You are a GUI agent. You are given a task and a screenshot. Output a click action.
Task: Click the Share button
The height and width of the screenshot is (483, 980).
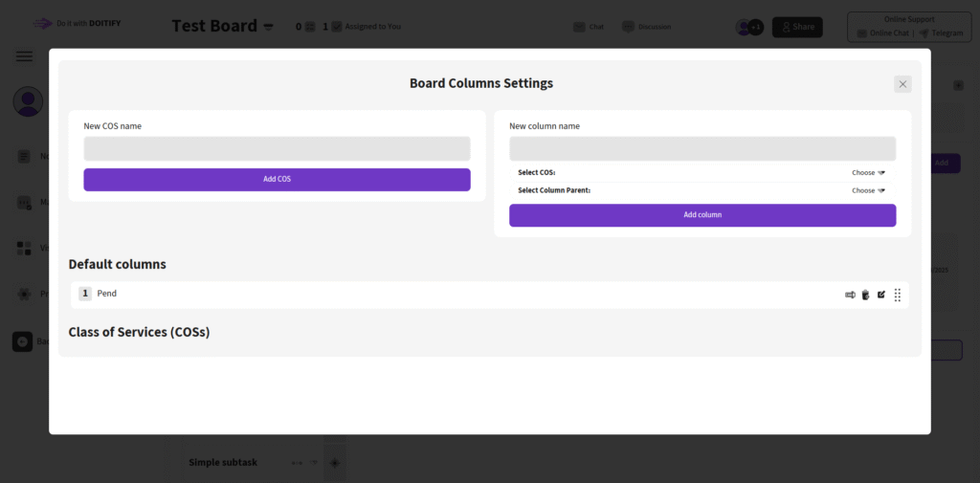click(x=796, y=27)
